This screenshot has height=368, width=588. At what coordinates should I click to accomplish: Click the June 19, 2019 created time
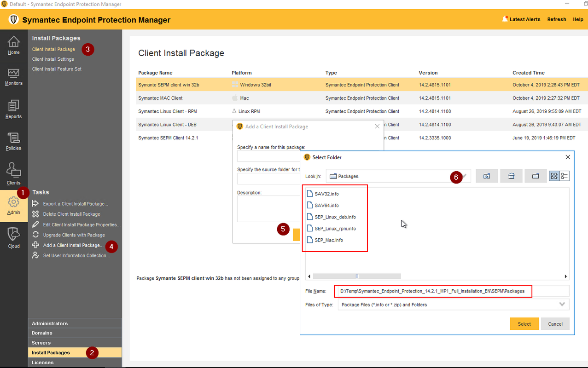pyautogui.click(x=544, y=138)
